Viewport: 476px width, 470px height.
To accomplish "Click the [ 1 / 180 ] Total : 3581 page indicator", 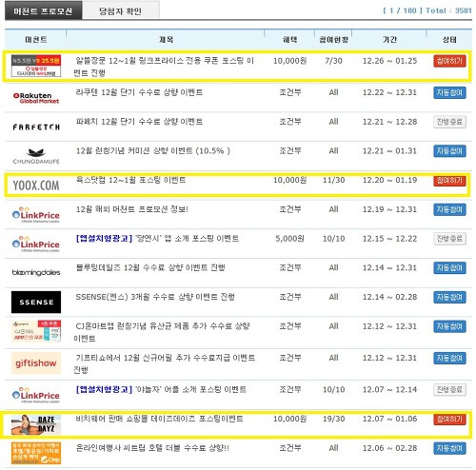I will (x=427, y=10).
